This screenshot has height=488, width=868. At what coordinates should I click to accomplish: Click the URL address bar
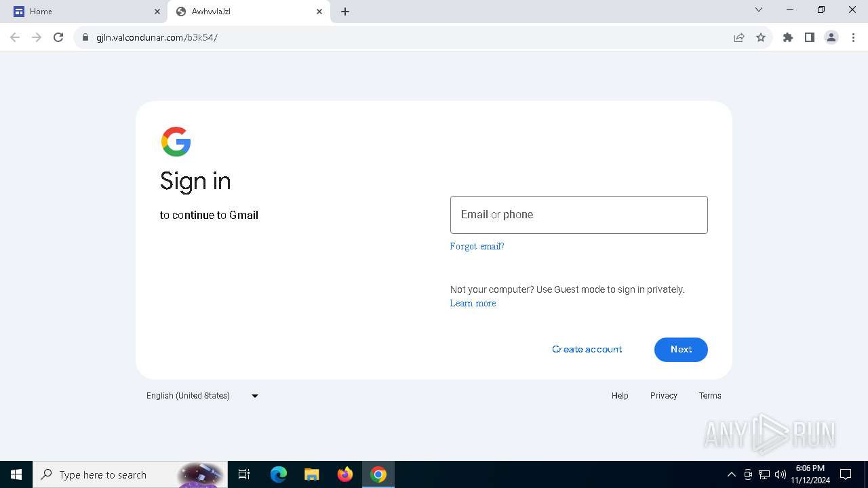[407, 37]
